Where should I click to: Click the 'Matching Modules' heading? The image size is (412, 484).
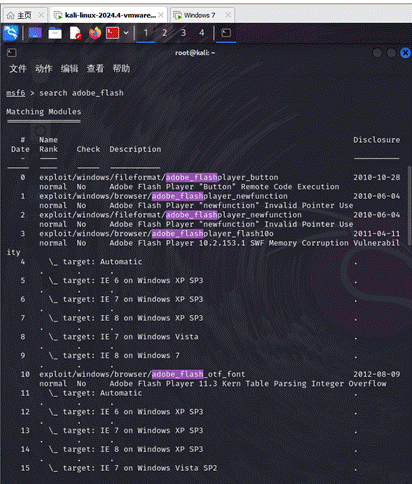[44, 112]
